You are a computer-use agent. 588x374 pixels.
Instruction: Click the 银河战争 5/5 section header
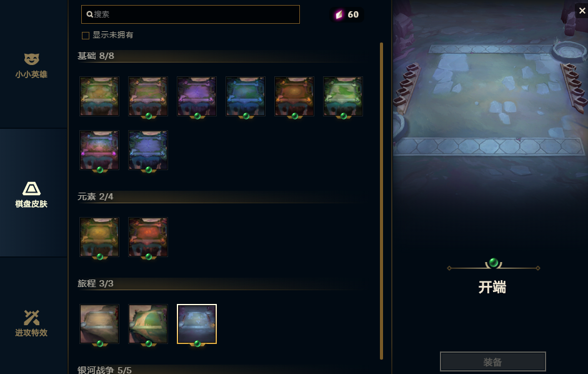point(104,370)
